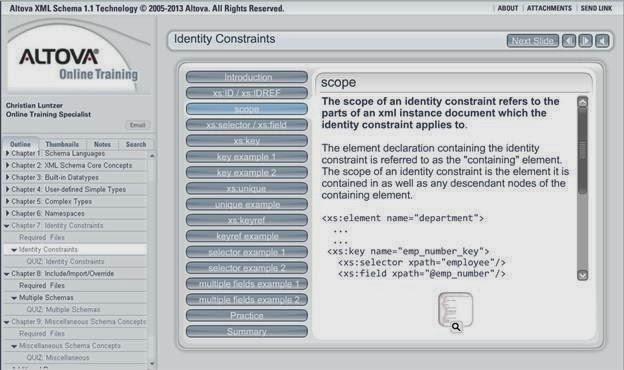
Task: Click the Introduction section button
Action: click(247, 77)
